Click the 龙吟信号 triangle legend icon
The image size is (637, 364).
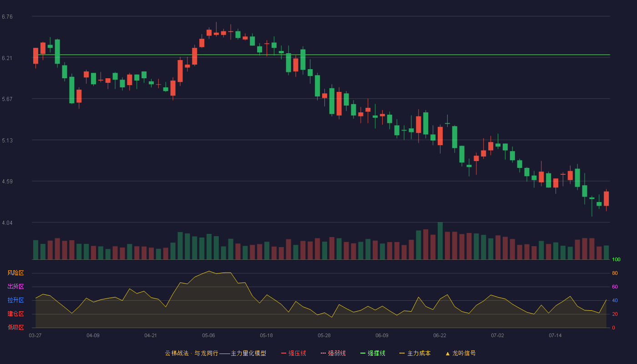[448, 354]
